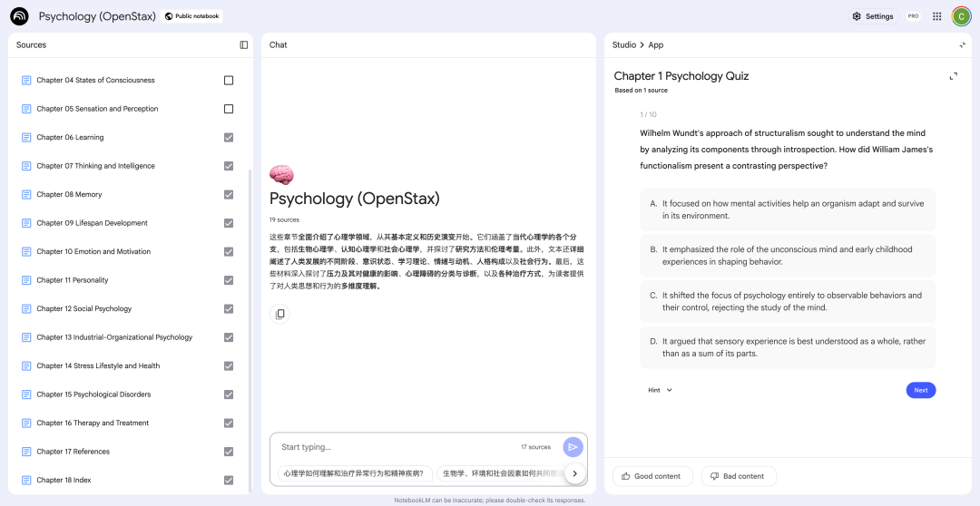Select answer C about observable behaviors
This screenshot has height=506, width=980.
point(788,302)
